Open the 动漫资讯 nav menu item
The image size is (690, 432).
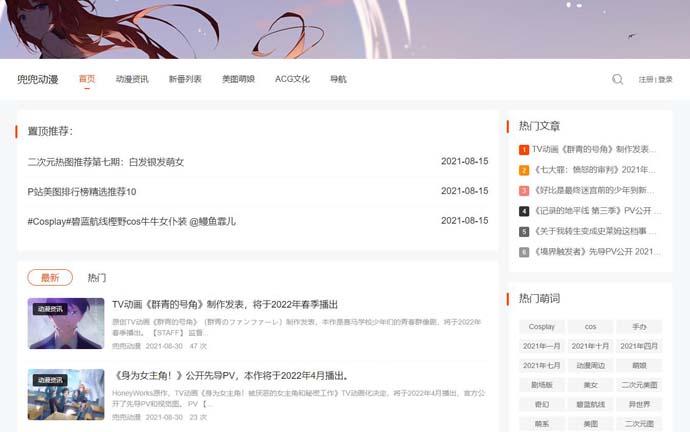132,79
